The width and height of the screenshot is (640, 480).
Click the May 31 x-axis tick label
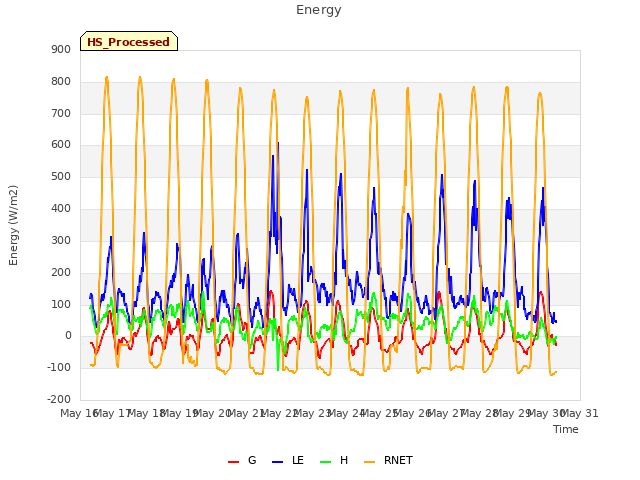(580, 414)
